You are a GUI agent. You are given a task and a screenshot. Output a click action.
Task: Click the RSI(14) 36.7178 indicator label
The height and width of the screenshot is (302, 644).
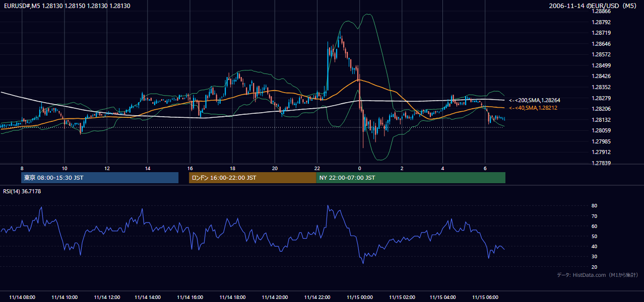pos(22,191)
